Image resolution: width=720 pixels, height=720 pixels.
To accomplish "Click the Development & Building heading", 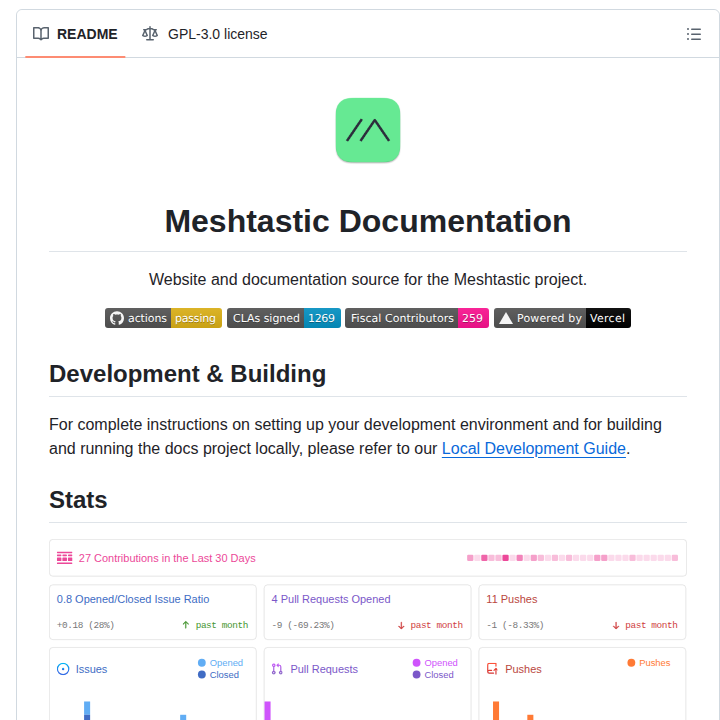I will point(187,373).
